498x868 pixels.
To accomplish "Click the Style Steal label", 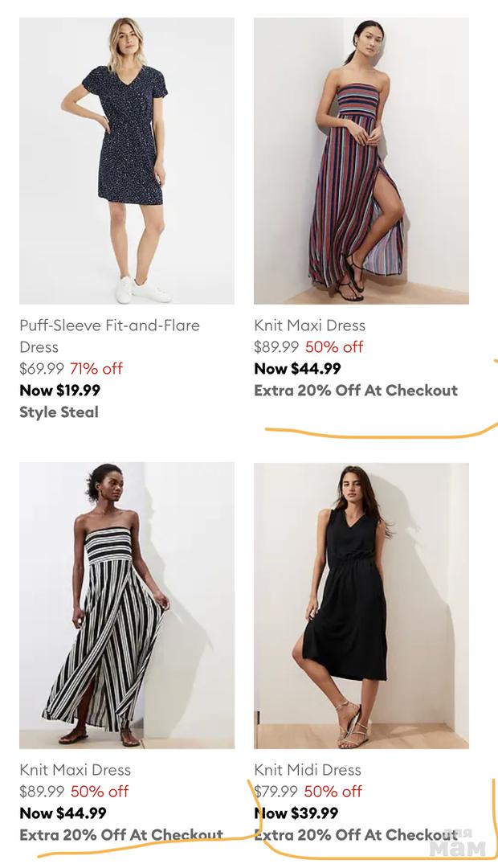I will [x=59, y=412].
